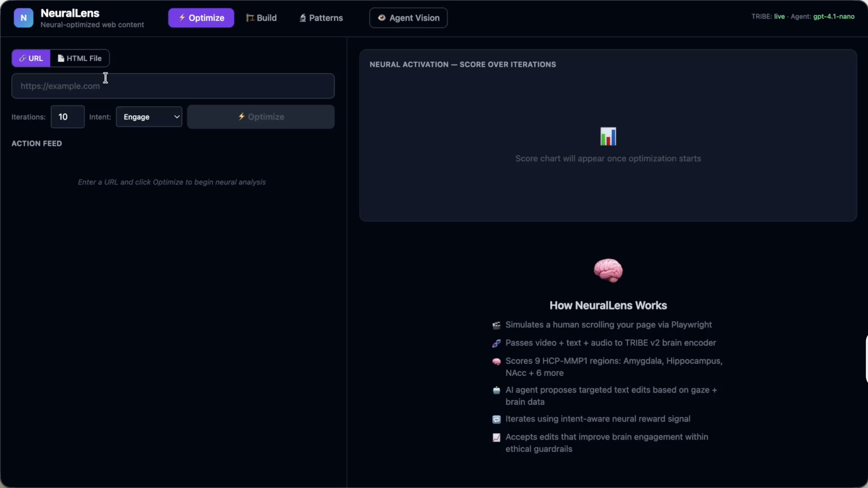
Task: Click the microscope icon beside Patterns
Action: [x=302, y=18]
